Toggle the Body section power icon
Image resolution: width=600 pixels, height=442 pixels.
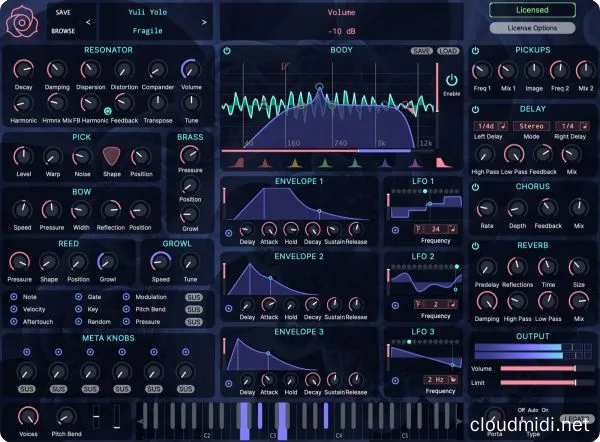(227, 50)
